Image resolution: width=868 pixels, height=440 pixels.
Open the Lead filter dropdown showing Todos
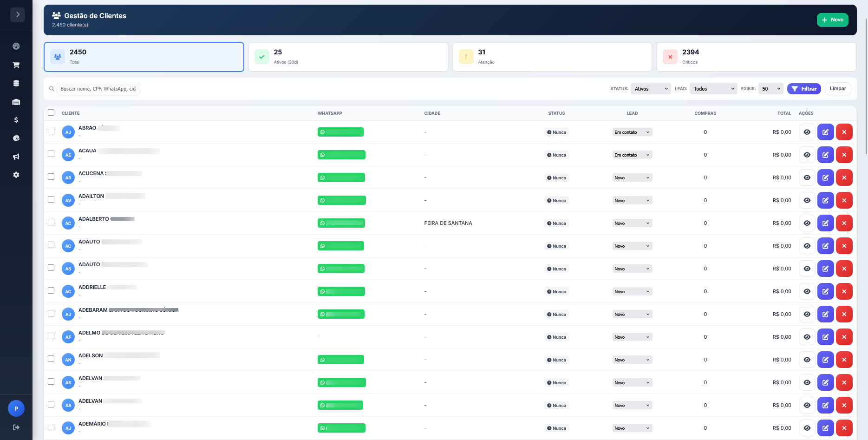point(713,89)
